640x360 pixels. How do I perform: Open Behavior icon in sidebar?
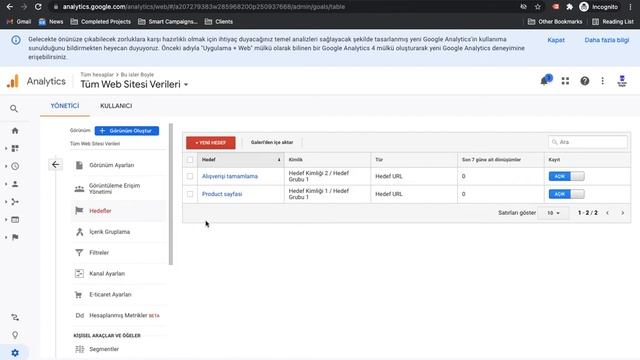(x=15, y=220)
